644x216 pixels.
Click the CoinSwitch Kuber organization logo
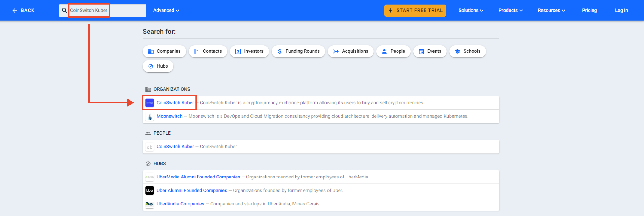pos(149,103)
